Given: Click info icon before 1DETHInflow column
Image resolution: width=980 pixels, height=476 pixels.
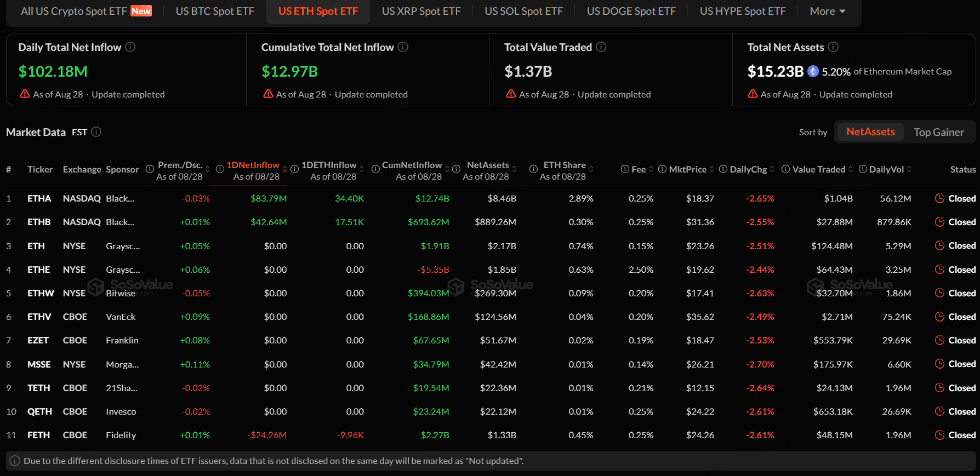Looking at the screenshot, I should tap(294, 169).
